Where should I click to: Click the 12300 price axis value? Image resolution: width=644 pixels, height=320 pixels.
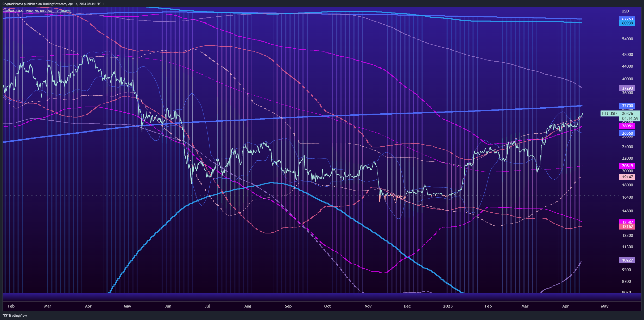[627, 235]
